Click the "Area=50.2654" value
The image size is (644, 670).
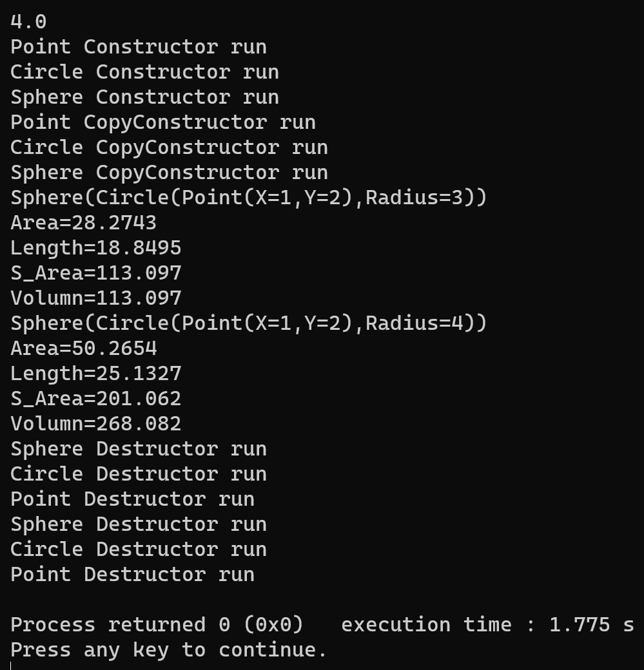click(83, 349)
